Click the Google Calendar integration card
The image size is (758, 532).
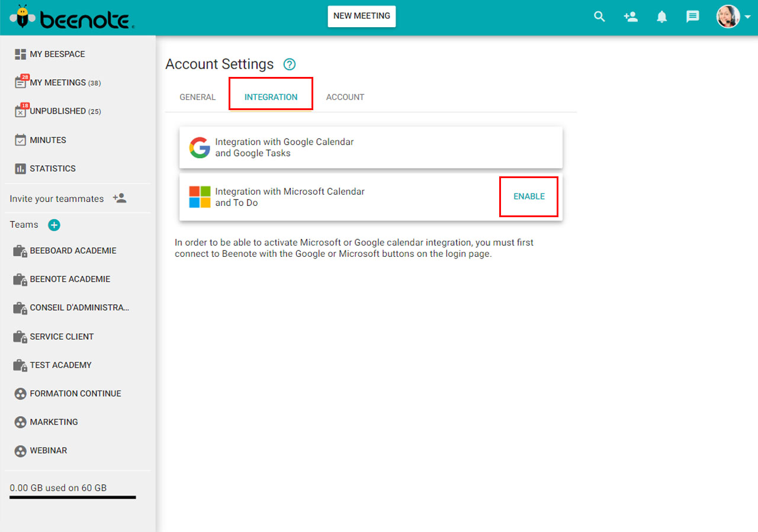(371, 147)
